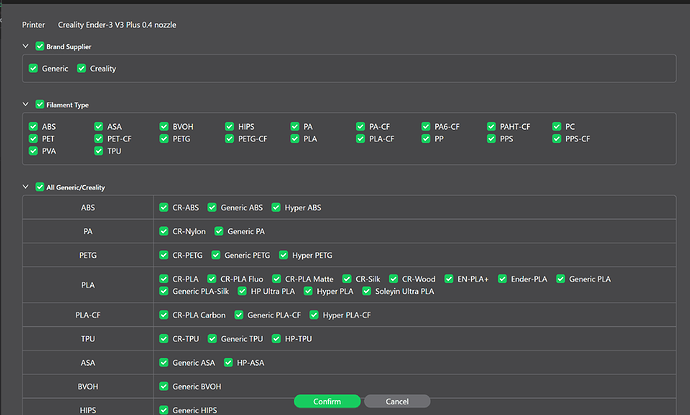This screenshot has width=690, height=415.
Task: Toggle the PET filament type checkbox
Action: (33, 139)
